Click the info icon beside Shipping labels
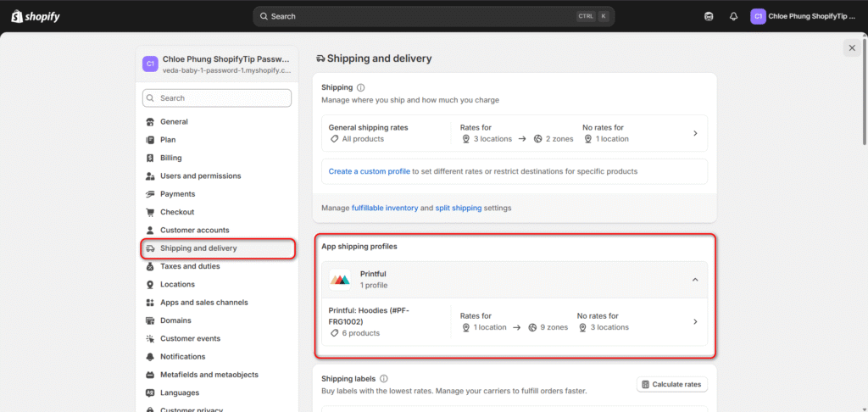Image resolution: width=868 pixels, height=412 pixels. coord(384,379)
